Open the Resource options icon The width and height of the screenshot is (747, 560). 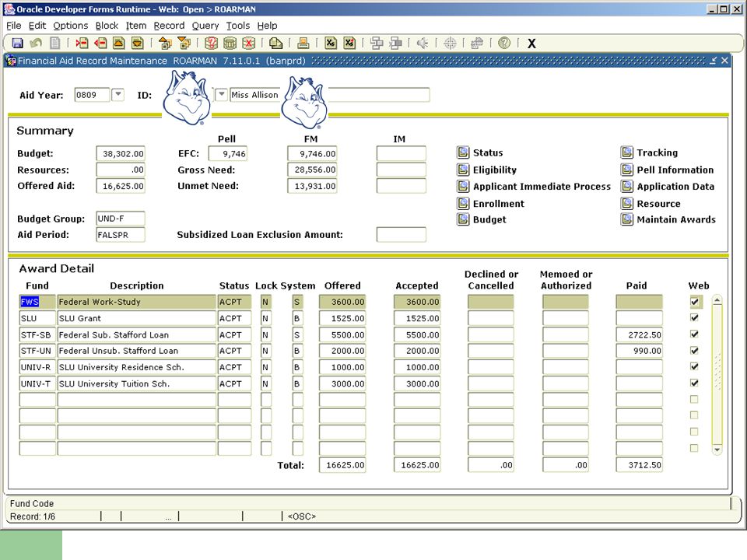[626, 203]
